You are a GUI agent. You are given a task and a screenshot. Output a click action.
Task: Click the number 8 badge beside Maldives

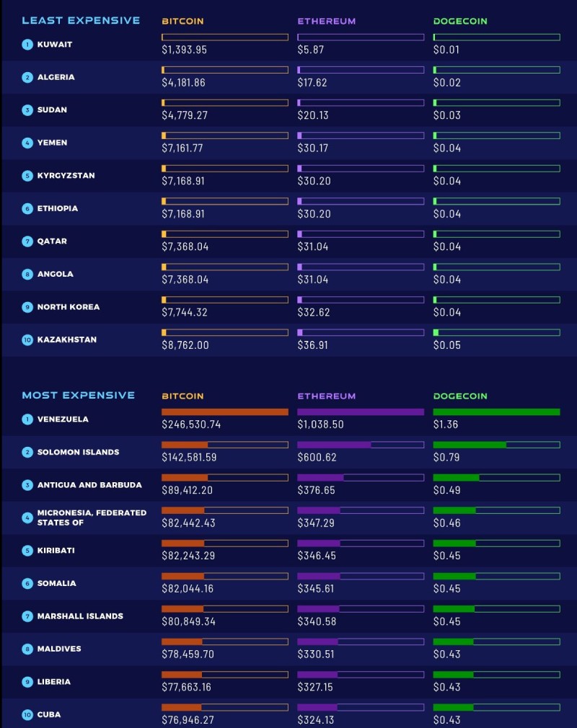coord(27,649)
